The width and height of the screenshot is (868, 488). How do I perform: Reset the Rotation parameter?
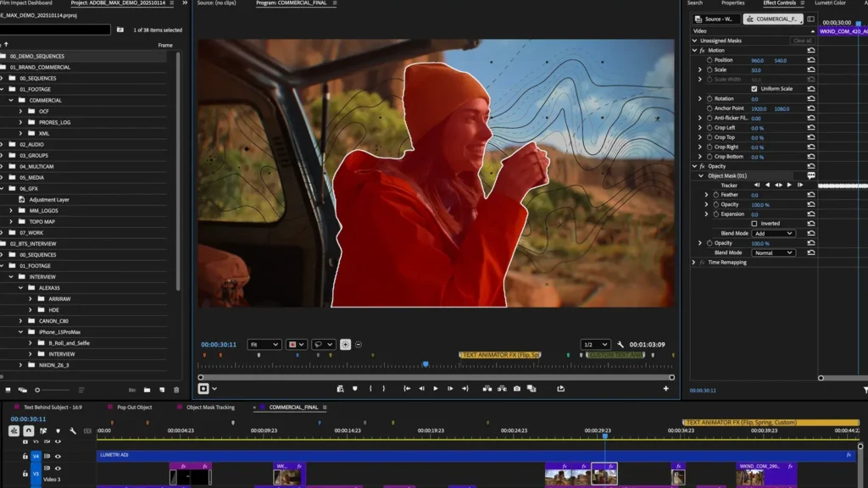pos(811,99)
